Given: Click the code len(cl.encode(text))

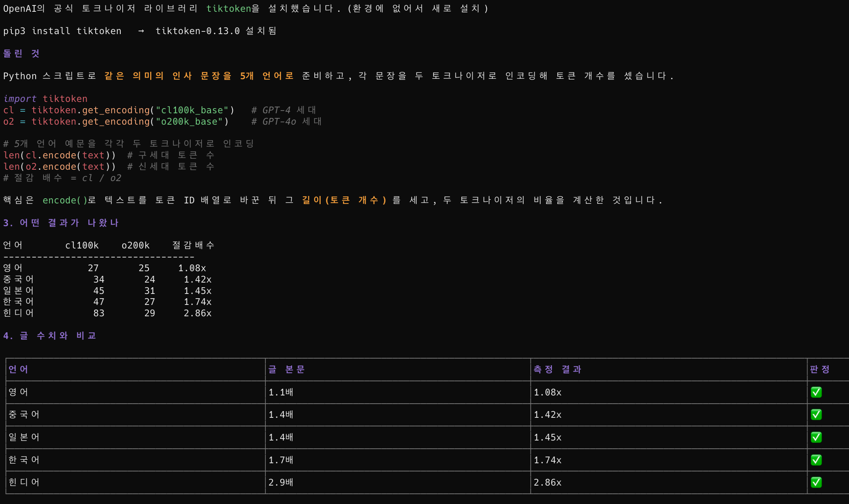Looking at the screenshot, I should point(59,155).
